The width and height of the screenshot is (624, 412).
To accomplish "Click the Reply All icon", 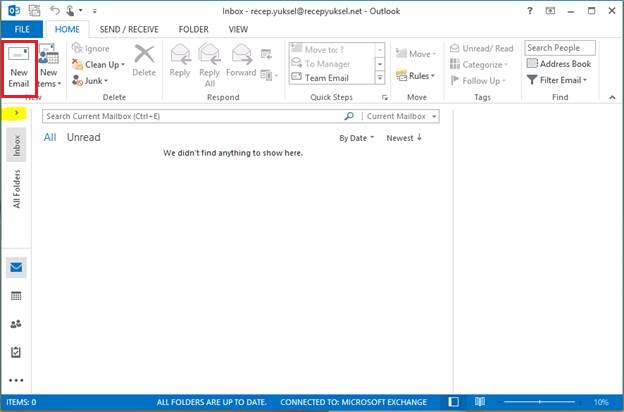I will [x=209, y=55].
